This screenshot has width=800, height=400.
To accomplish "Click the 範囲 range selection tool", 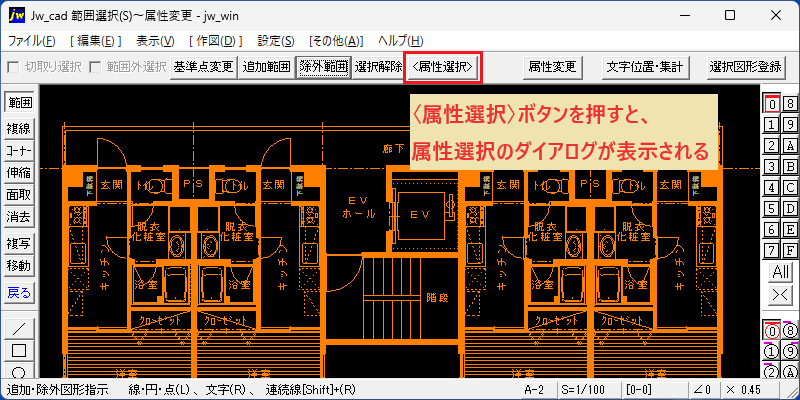I will click(x=19, y=103).
